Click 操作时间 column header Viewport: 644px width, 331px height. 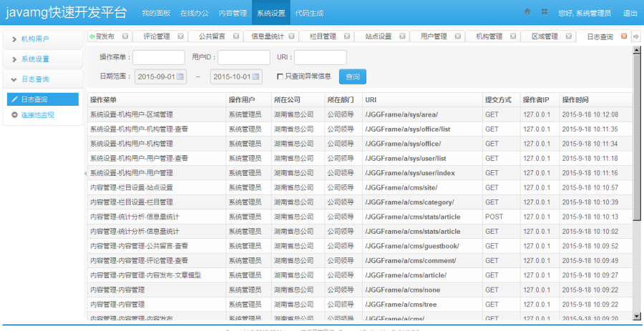(x=596, y=99)
